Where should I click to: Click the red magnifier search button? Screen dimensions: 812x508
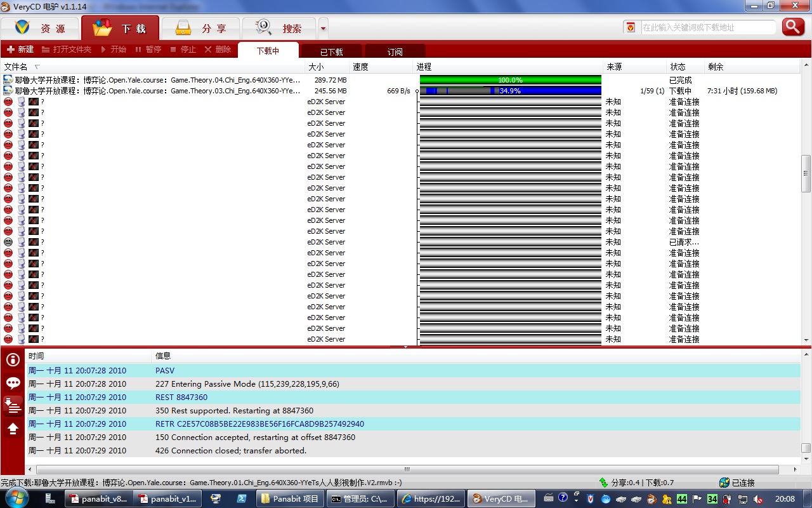[x=793, y=27]
